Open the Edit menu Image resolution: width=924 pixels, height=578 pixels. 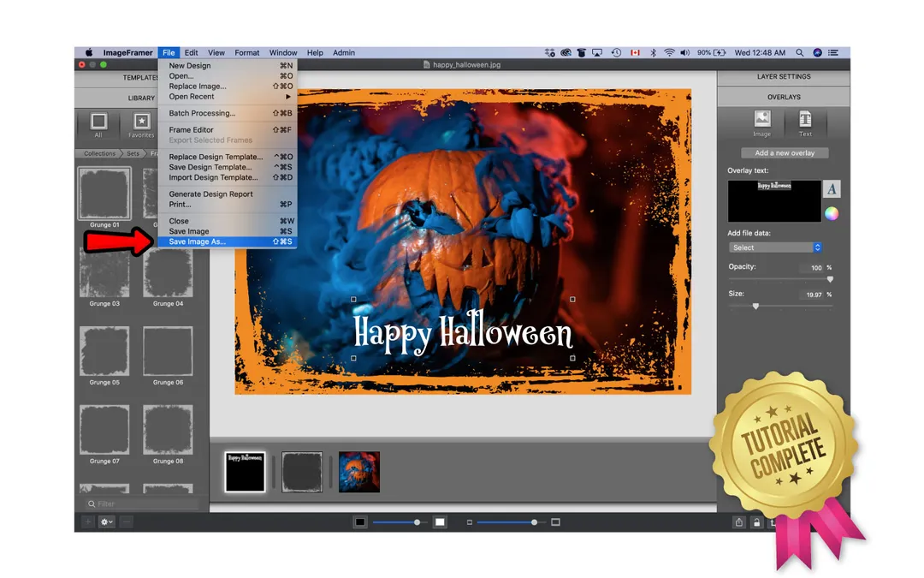tap(191, 52)
